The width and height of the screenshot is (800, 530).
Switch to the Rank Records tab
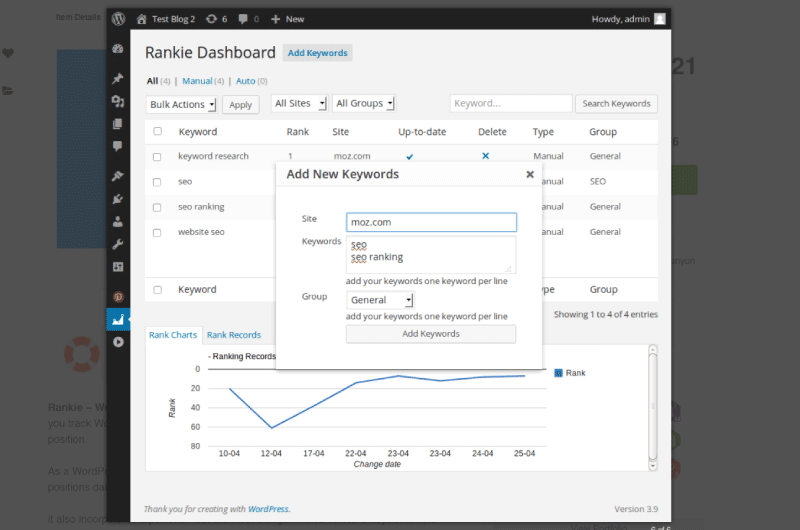(x=234, y=335)
